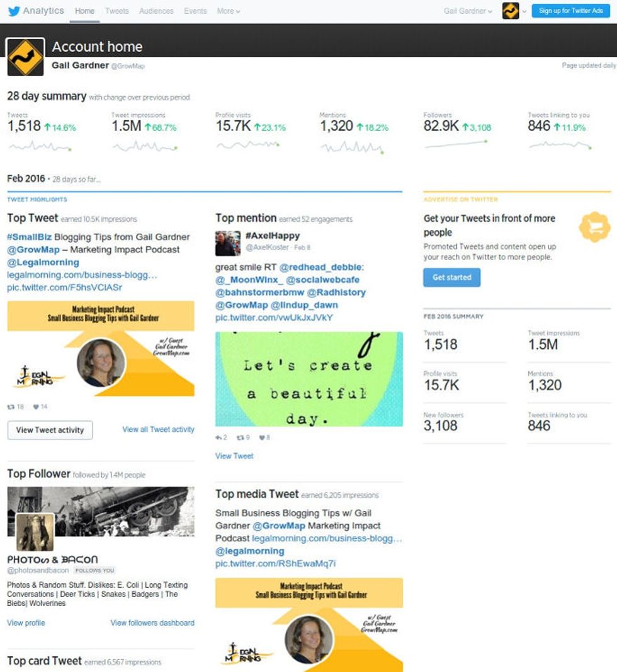617x672 pixels.
Task: Click #AxelHappy display name
Action: click(x=273, y=236)
